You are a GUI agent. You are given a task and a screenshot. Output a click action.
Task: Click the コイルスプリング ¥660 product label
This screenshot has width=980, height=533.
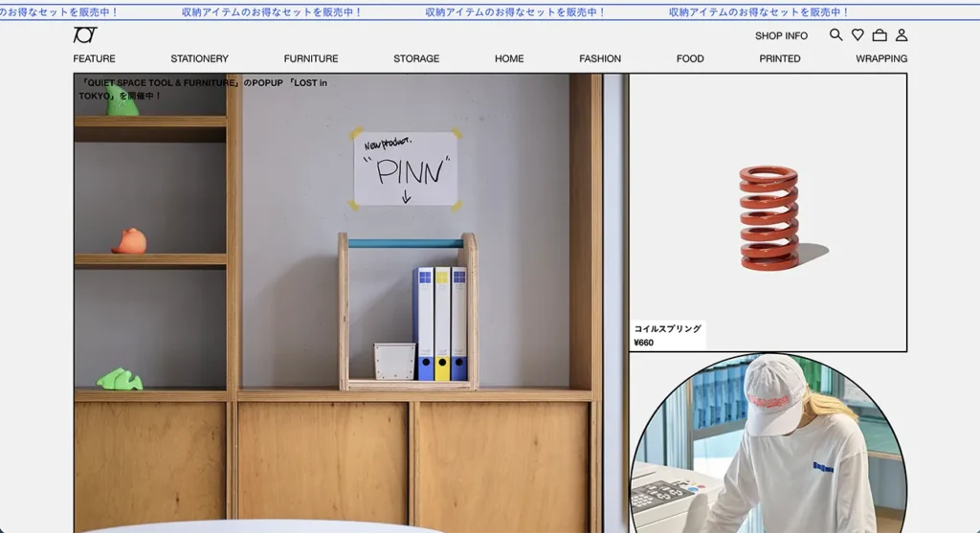pos(667,336)
